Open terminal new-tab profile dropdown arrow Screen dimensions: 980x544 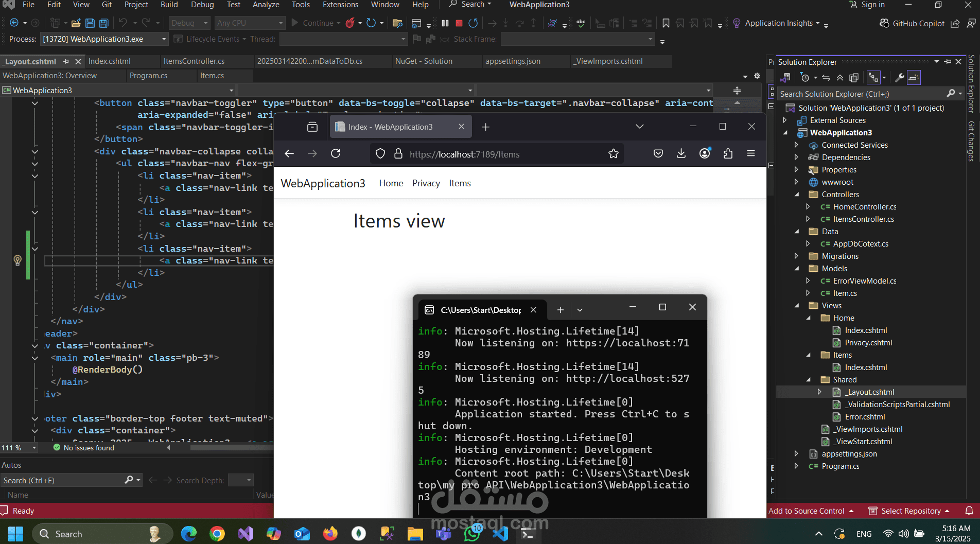(x=580, y=310)
